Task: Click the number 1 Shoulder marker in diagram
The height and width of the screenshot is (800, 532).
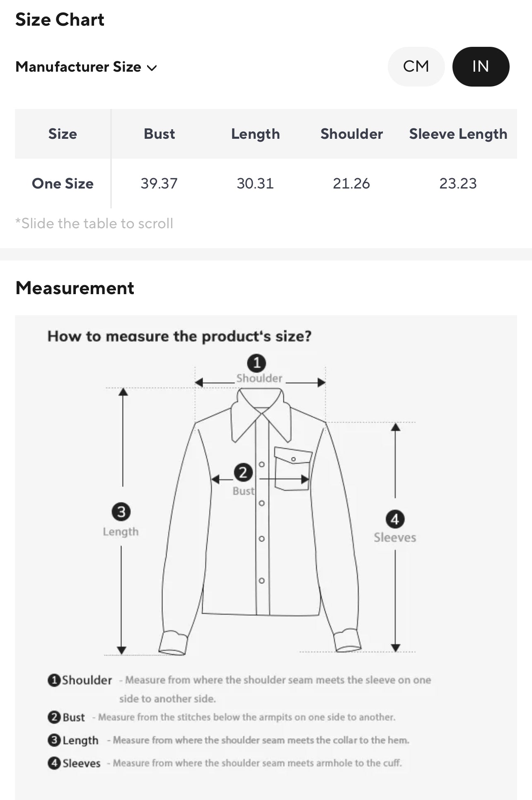Action: (x=256, y=363)
